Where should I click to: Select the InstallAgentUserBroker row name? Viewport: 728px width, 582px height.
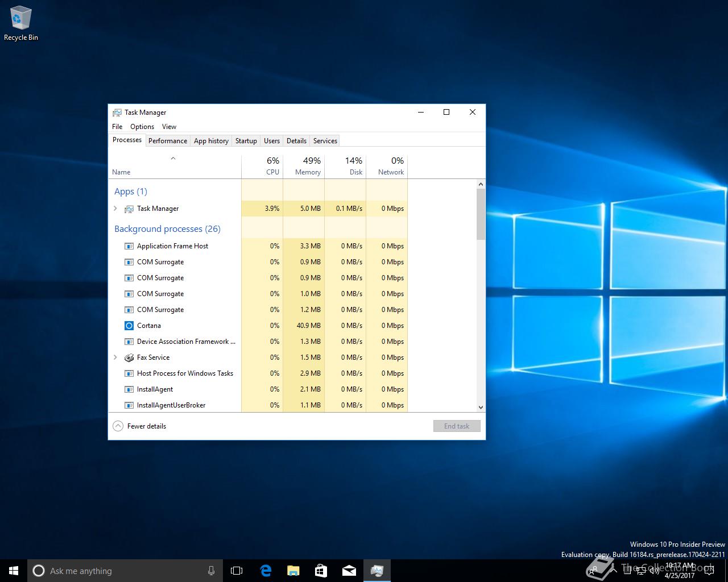(171, 405)
